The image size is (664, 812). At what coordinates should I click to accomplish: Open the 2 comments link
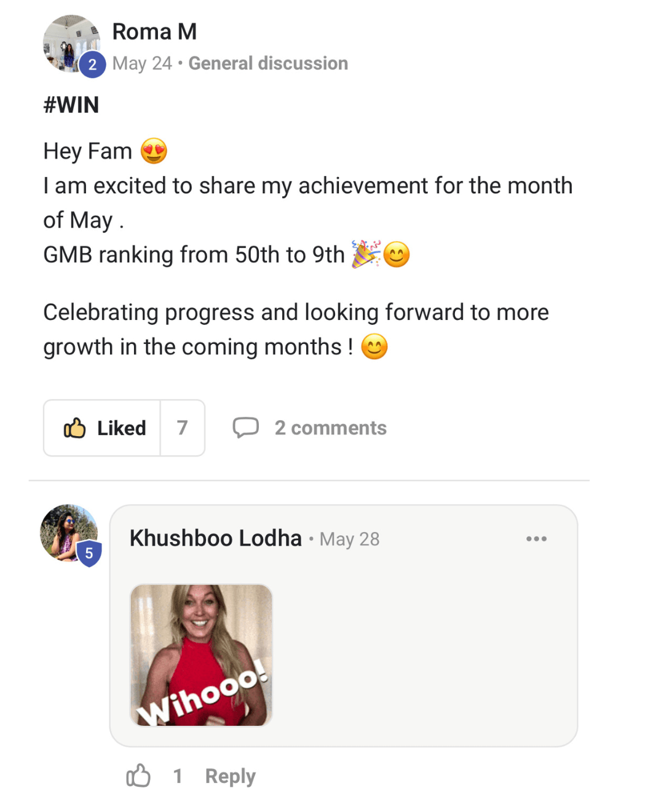point(330,428)
